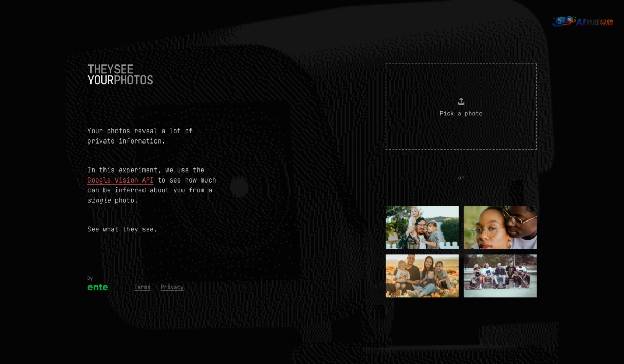Image resolution: width=624 pixels, height=364 pixels.
Task: Open the Terms link
Action: [x=142, y=287]
